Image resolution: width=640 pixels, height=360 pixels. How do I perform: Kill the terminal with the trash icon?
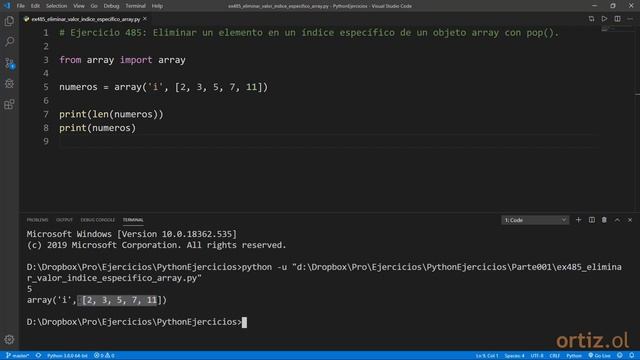click(604, 220)
